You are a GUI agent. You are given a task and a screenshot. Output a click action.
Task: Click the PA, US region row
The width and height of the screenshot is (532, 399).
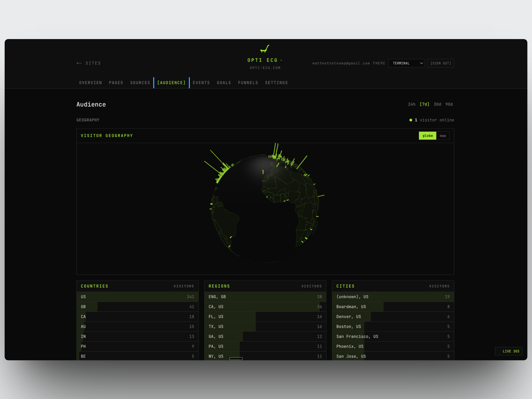click(265, 347)
